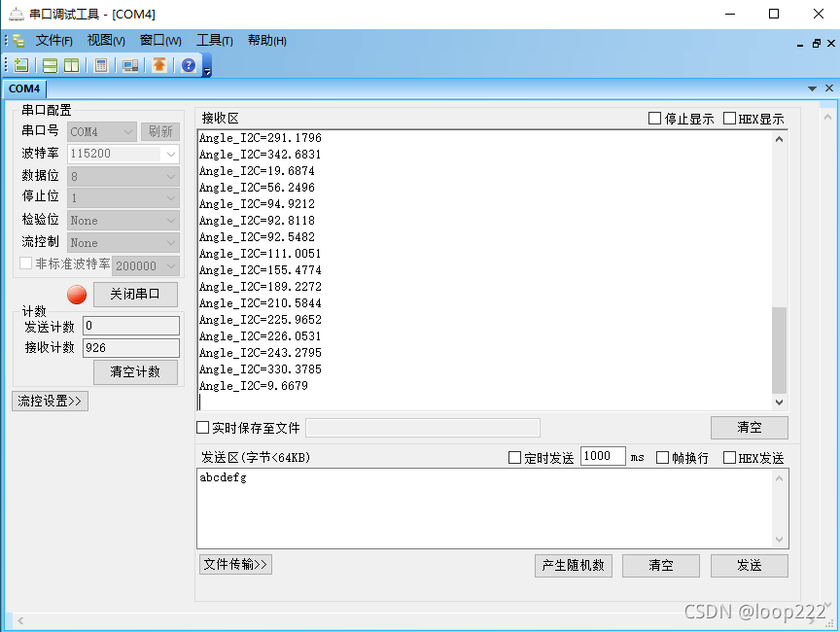The width and height of the screenshot is (840, 632).
Task: Open a new serial port window icon
Action: point(21,65)
